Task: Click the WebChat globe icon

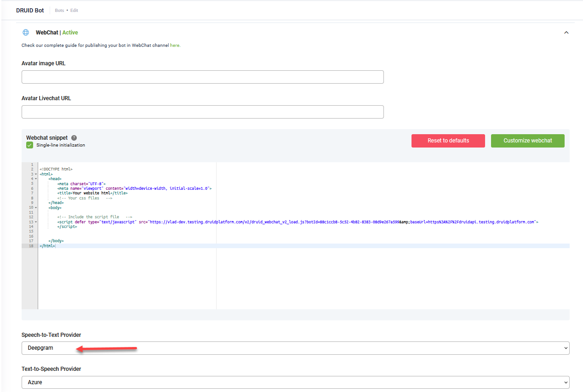Action: pyautogui.click(x=26, y=33)
